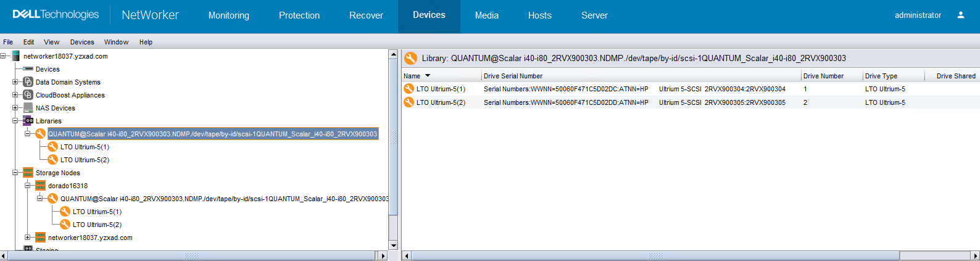Collapse the networker18037.yzxad.com root node
The height and width of the screenshot is (261, 980).
[3, 56]
